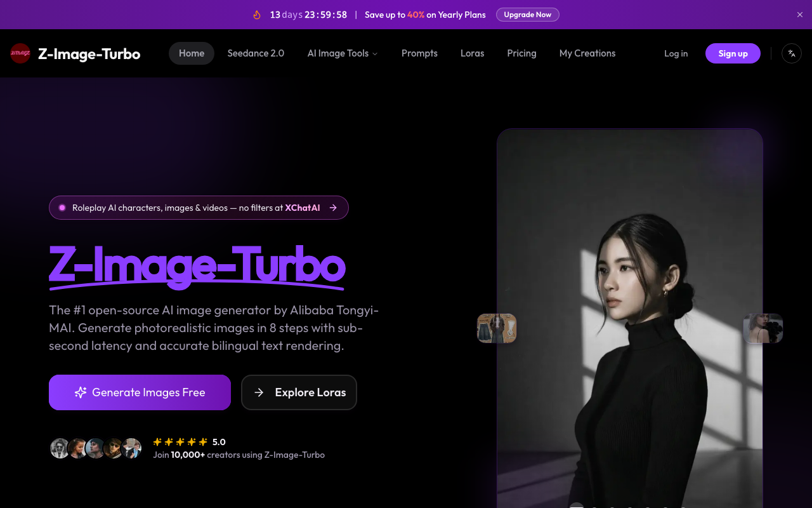The height and width of the screenshot is (508, 812).
Task: Click the Z-Image-Turbo logo icon
Action: 20,53
